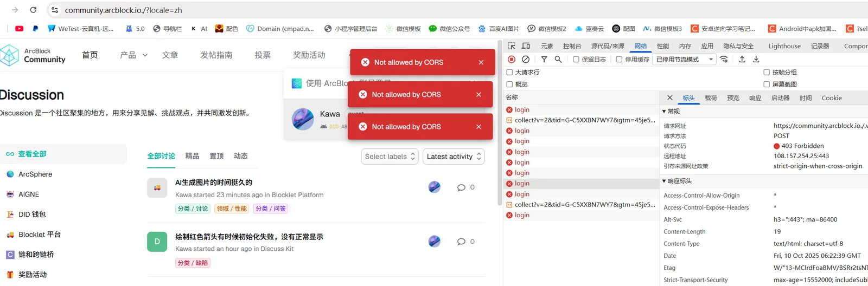The image size is (868, 286).
Task: Close the request details panel with X
Action: [670, 97]
